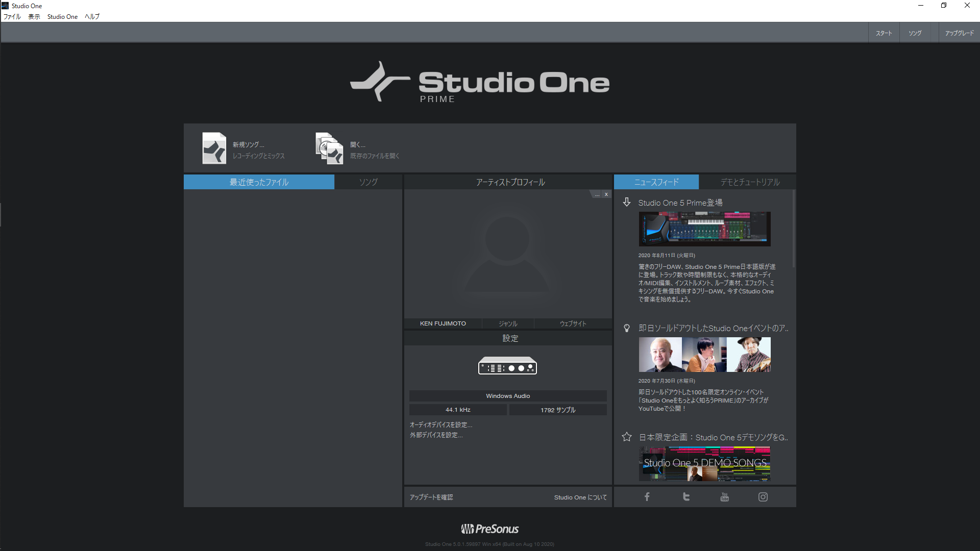980x551 pixels.
Task: Switch to the スタート page
Action: [x=884, y=33]
